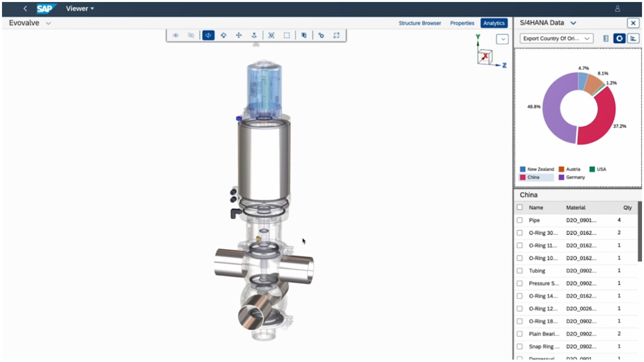Open user profile icon in header
This screenshot has height=362, width=644.
pos(617,9)
